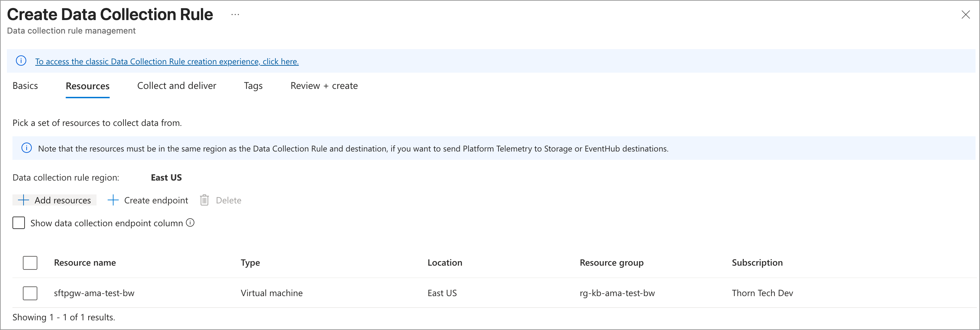
Task: Click the Virtual machine type cell
Action: point(272,293)
